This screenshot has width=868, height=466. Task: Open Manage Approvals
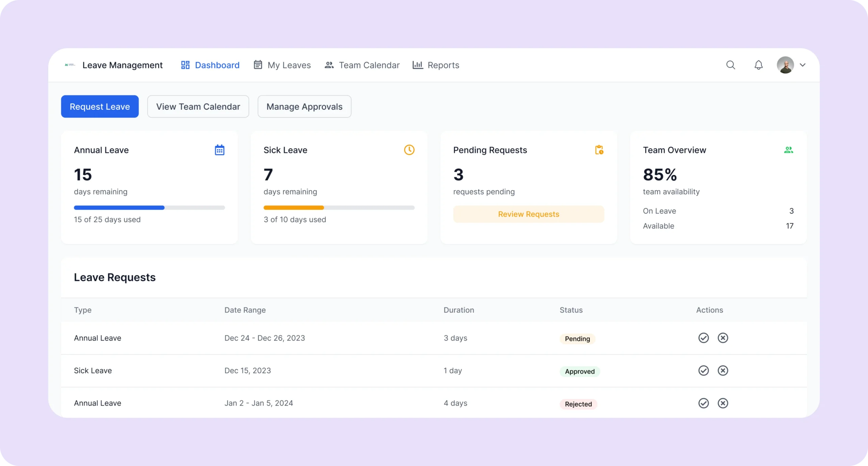pos(304,106)
